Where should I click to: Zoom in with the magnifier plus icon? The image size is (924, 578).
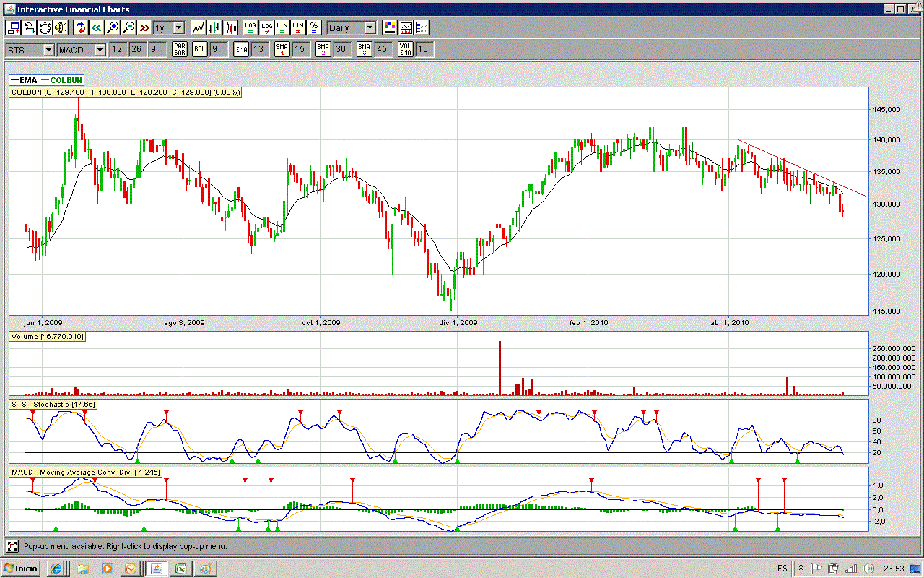click(113, 27)
